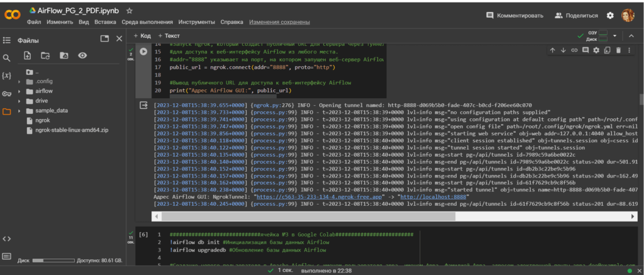Open the Вид menu
This screenshot has width=644, height=275.
pos(84,22)
